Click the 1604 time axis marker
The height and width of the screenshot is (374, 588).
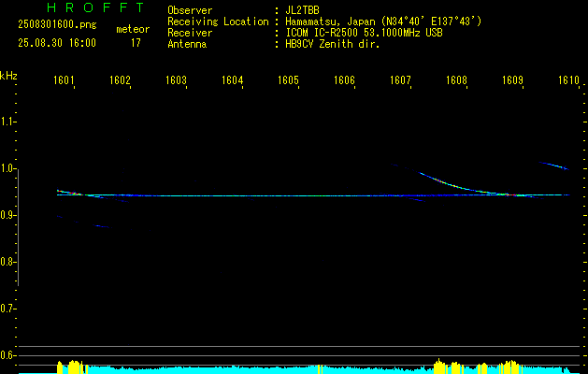click(x=232, y=80)
